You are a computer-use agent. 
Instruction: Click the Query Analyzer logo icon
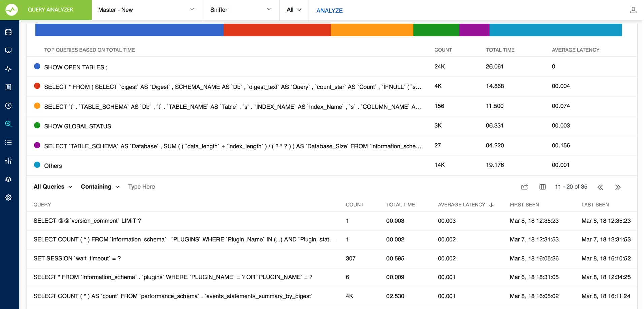[x=11, y=10]
